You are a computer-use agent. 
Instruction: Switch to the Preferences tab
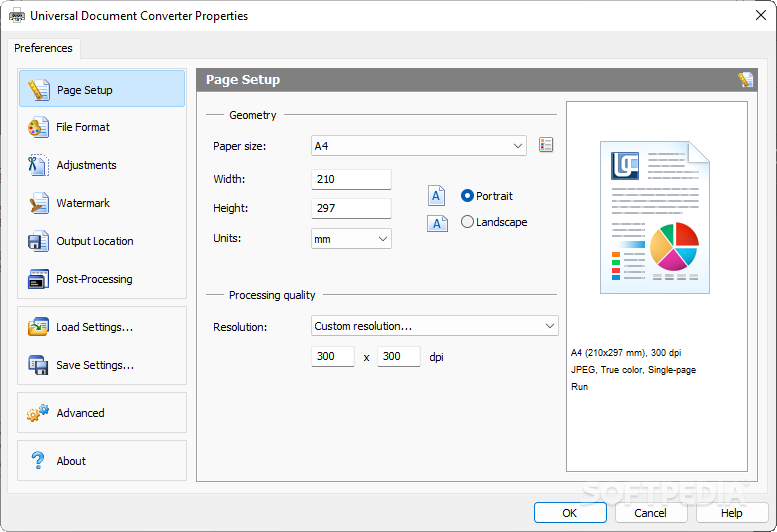[44, 48]
